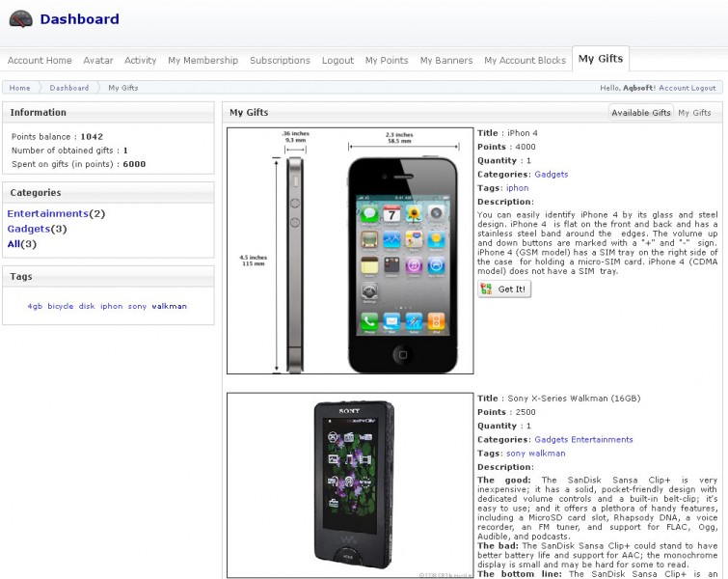The width and height of the screenshot is (728, 579).
Task: Click Home in the breadcrumb
Action: point(19,88)
